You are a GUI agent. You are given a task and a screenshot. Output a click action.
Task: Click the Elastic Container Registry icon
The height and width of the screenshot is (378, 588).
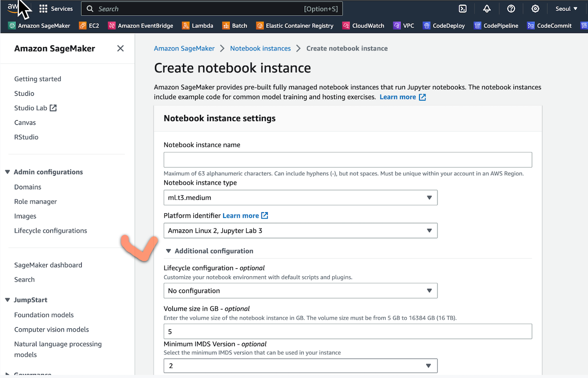(x=260, y=26)
